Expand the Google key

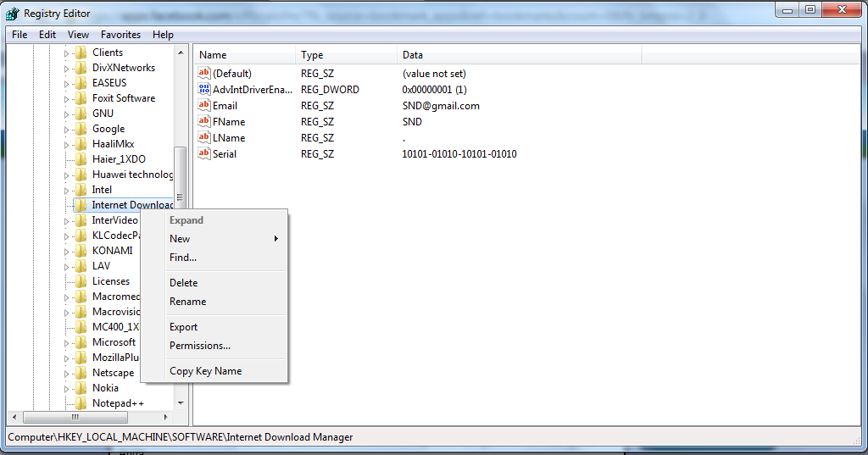pyautogui.click(x=66, y=130)
